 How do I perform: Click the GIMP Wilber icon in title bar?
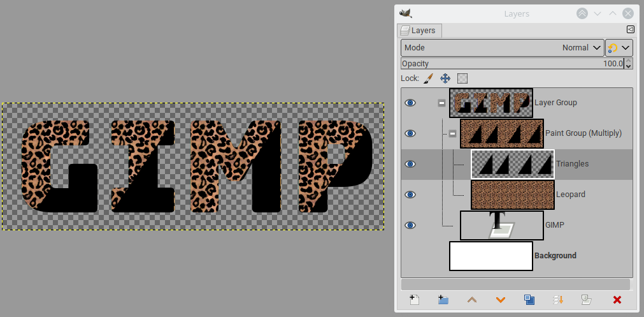pyautogui.click(x=405, y=13)
